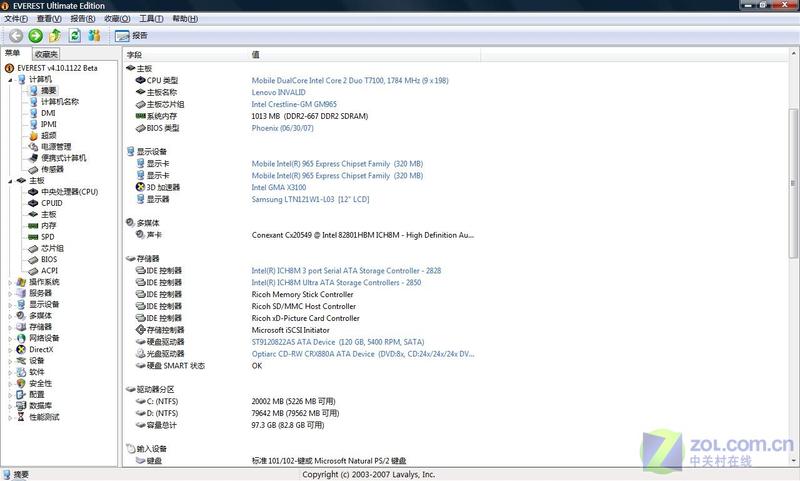800x481 pixels.
Task: Click the CPUID chip icon in tree
Action: click(33, 203)
